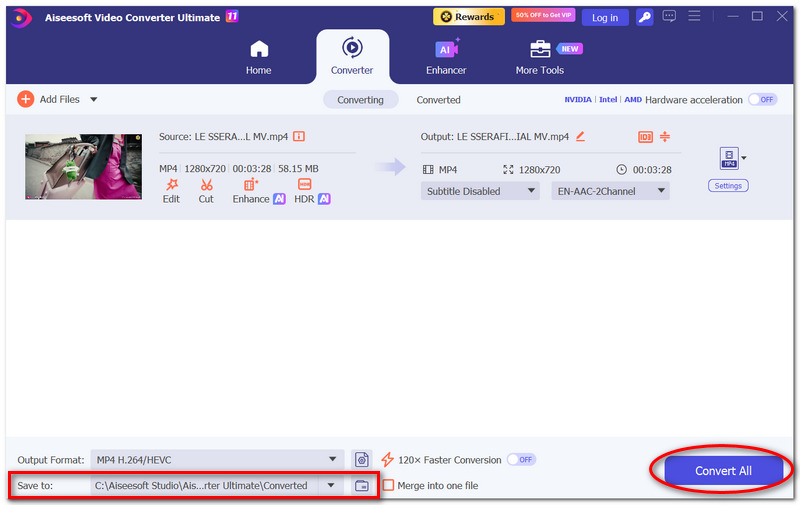Click the compress icon beside the output name

[664, 136]
